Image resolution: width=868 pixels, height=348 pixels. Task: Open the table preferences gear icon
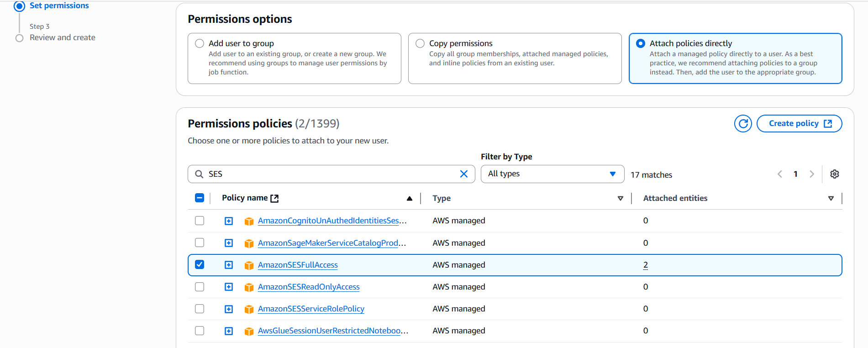[x=834, y=174]
